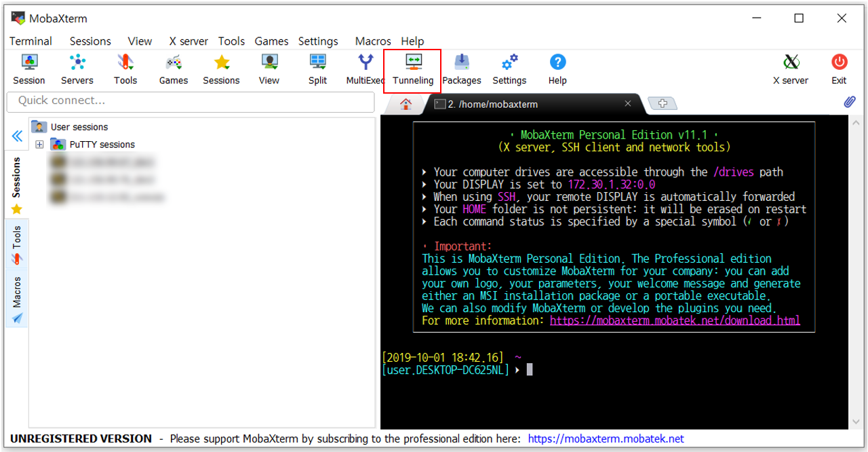Image resolution: width=868 pixels, height=452 pixels.
Task: Open the Sessions menu
Action: click(x=90, y=41)
